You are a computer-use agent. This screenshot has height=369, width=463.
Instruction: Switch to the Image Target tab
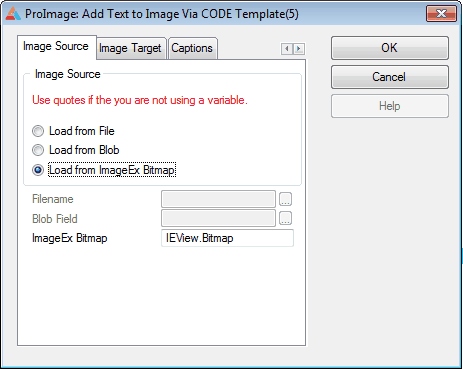130,48
